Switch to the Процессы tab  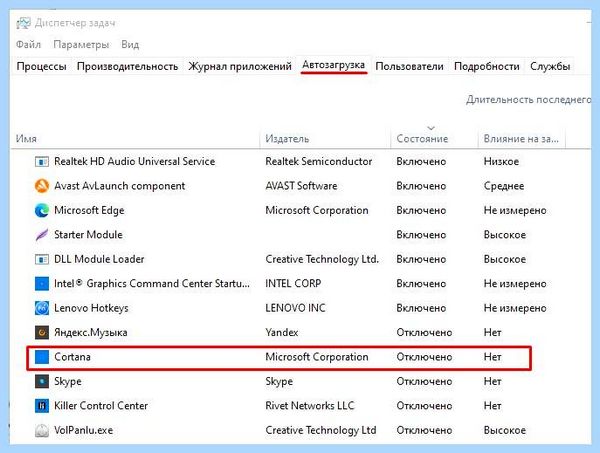(41, 66)
